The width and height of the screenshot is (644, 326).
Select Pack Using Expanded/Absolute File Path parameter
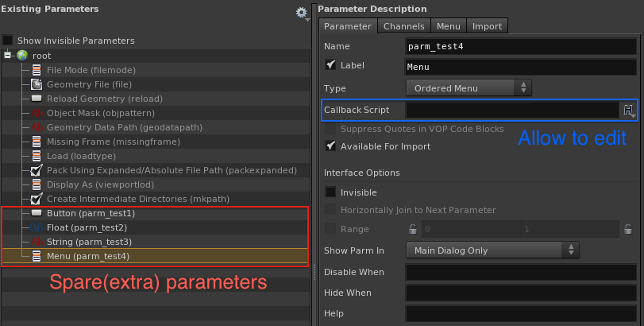172,170
